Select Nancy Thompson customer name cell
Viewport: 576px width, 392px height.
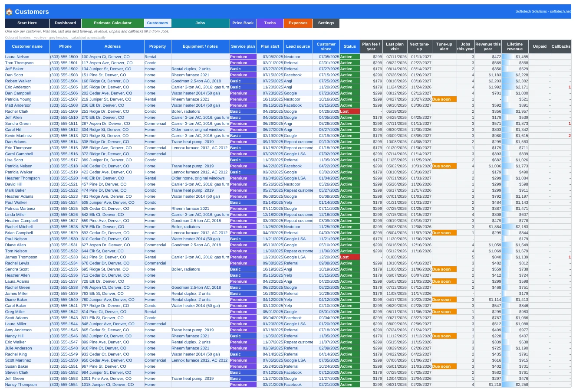pyautogui.click(x=27, y=385)
